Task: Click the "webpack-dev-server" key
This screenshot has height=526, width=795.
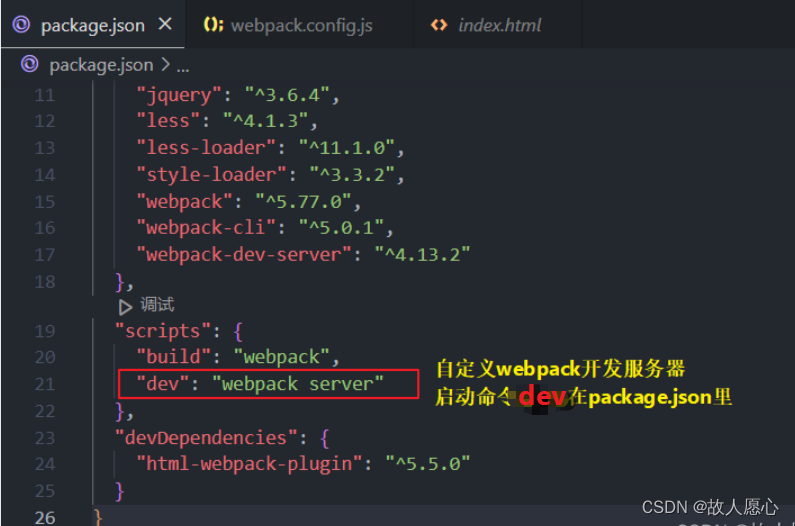Action: (244, 255)
